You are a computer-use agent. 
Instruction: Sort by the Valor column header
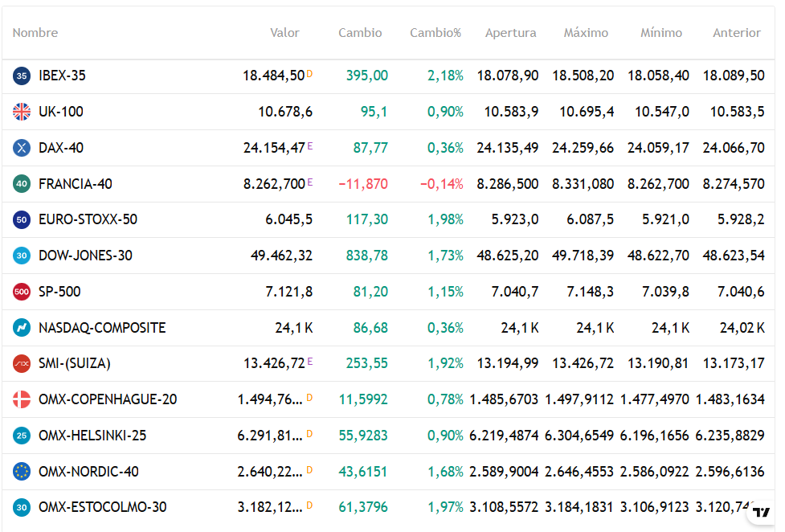pos(284,33)
